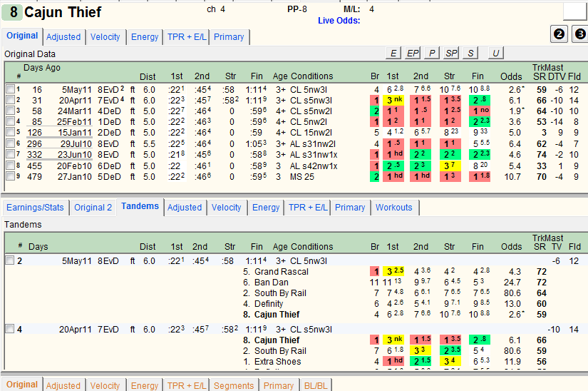This screenshot has height=391, width=588.
Task: Click the 27Jan10 date in Original Data
Action: pos(74,177)
